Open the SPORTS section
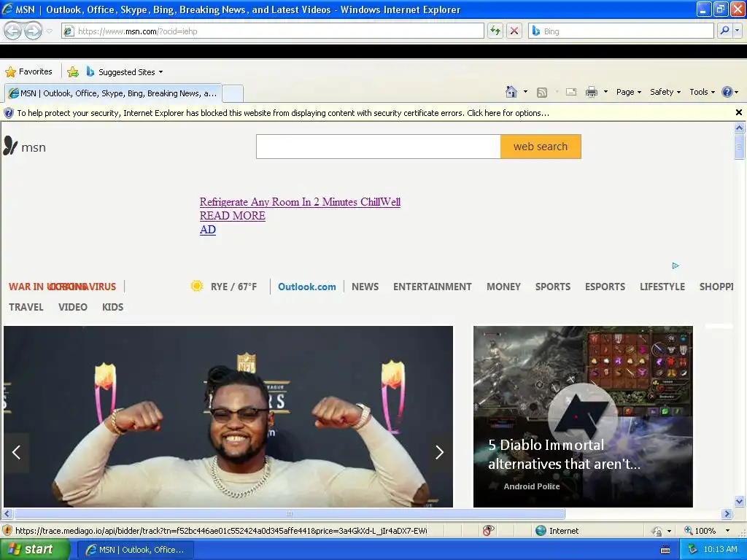 pyautogui.click(x=553, y=287)
